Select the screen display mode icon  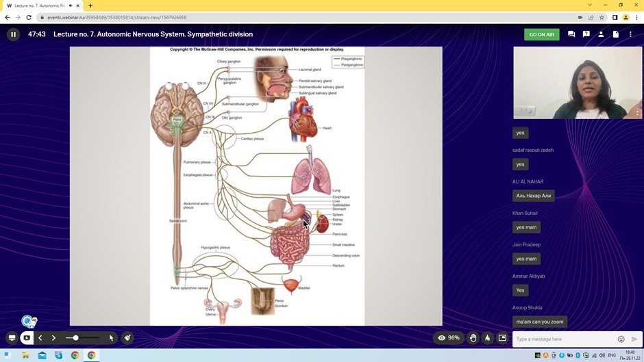coord(12,338)
